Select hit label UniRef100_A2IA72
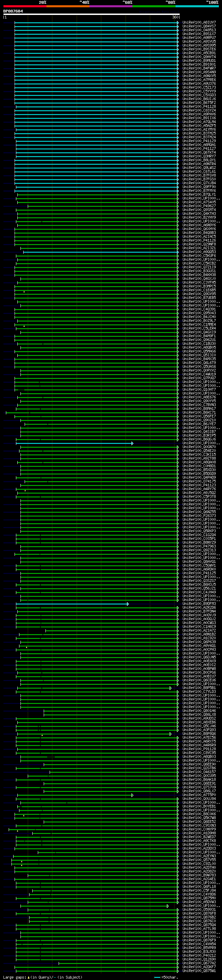Viewport: 222px width, 980px height. [199, 630]
